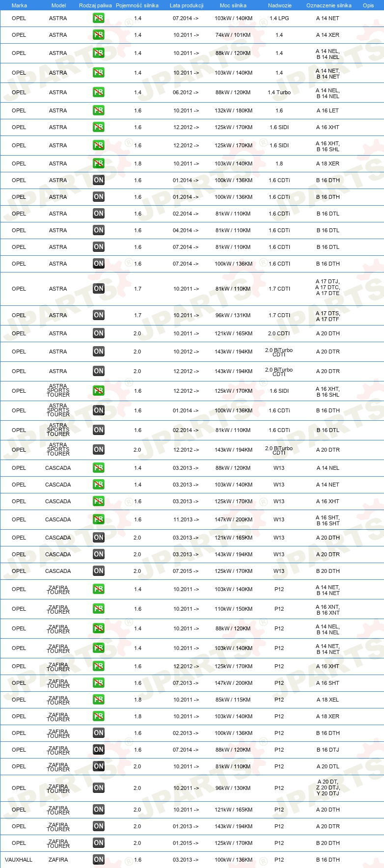The width and height of the screenshot is (384, 868).
Task: Select the 'A 17 DTJ, A 17 DTC, A 17 DTE' cell
Action: click(x=328, y=288)
